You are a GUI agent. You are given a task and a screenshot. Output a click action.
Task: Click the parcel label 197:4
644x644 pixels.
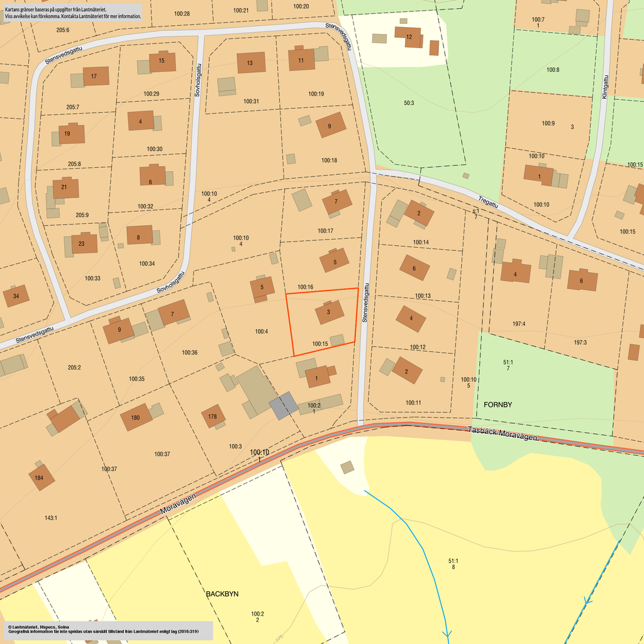518,324
